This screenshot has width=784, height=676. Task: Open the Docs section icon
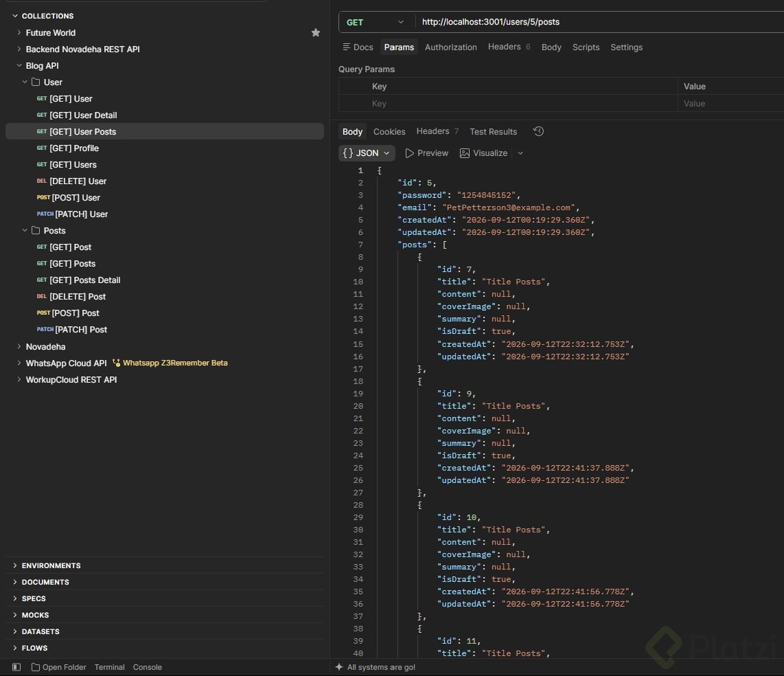346,47
